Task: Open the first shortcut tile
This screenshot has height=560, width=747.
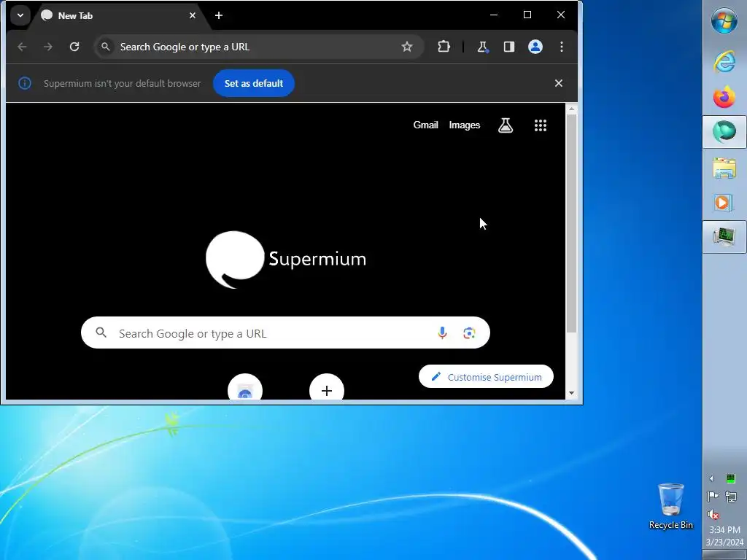Action: 245,387
